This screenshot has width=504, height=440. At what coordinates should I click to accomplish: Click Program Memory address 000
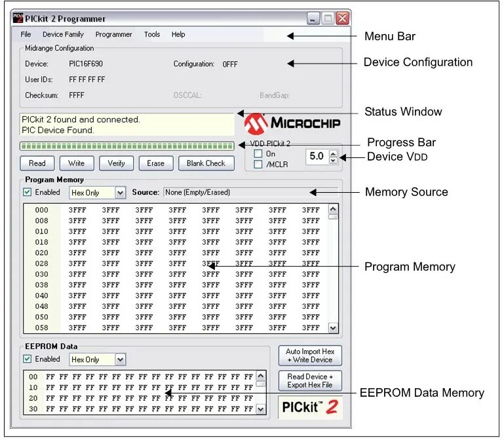42,210
